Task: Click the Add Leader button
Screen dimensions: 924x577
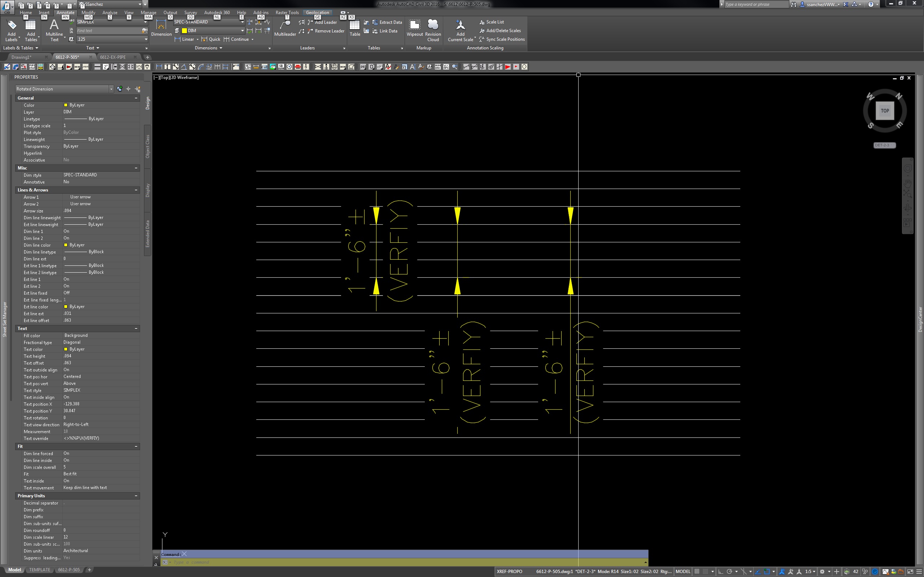Action: click(x=325, y=22)
